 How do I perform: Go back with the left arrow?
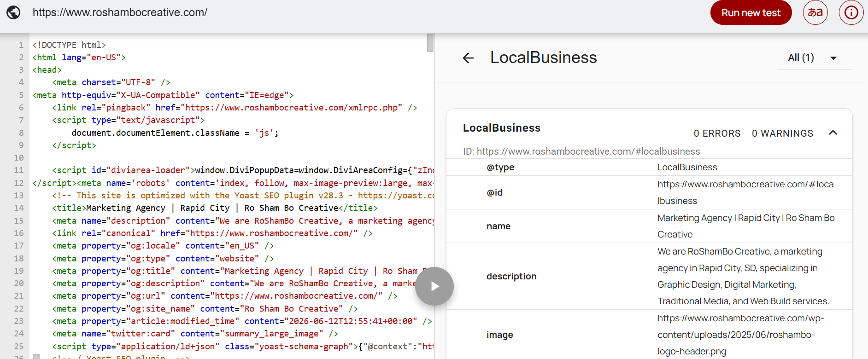click(x=468, y=58)
